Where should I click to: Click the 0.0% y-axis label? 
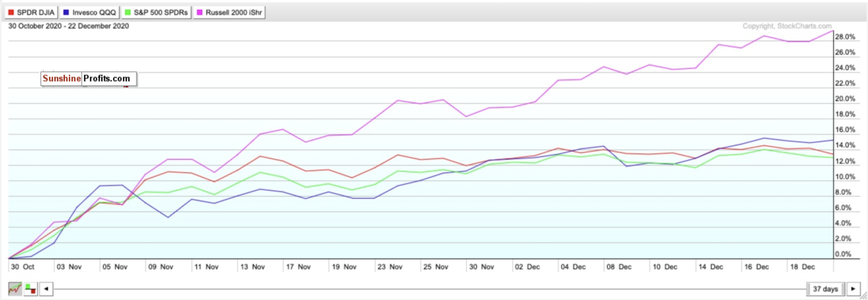(x=843, y=254)
